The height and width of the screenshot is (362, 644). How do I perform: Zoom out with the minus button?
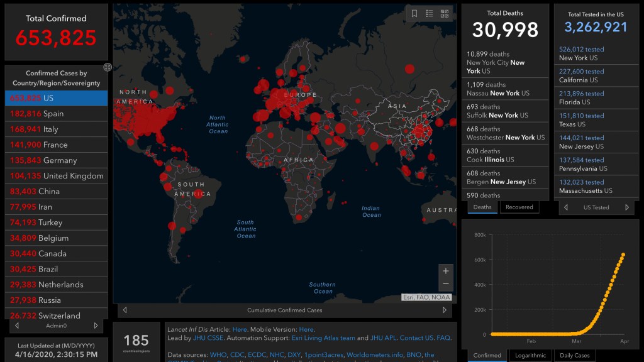click(x=446, y=284)
